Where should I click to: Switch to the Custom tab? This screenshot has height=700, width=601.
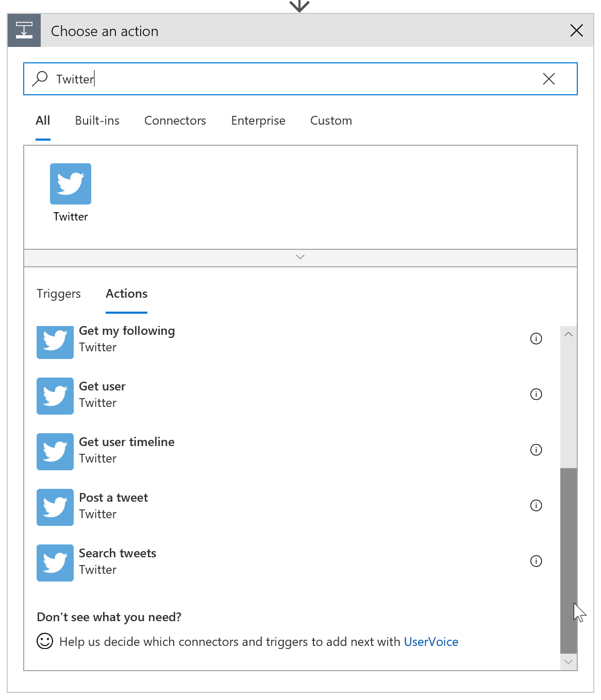(331, 121)
